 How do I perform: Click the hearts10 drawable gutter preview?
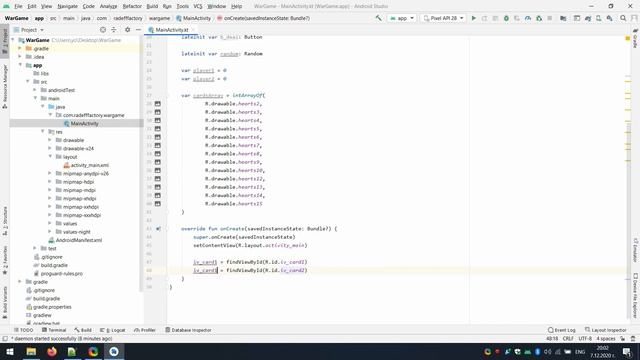click(158, 170)
